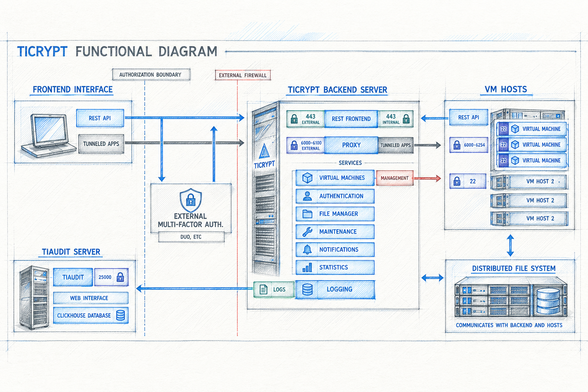
Task: Click the VM Hosts heading
Action: [506, 89]
